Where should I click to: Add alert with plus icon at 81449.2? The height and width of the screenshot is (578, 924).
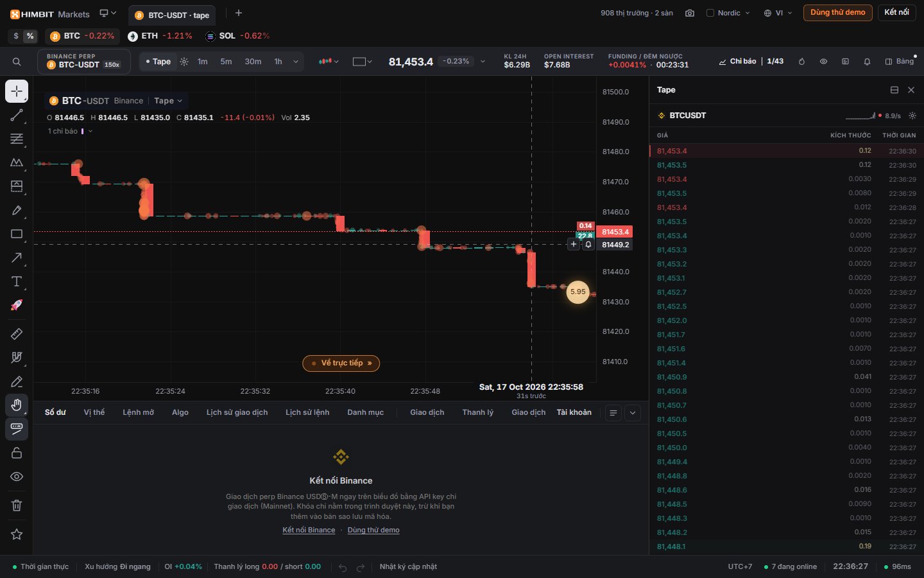574,244
